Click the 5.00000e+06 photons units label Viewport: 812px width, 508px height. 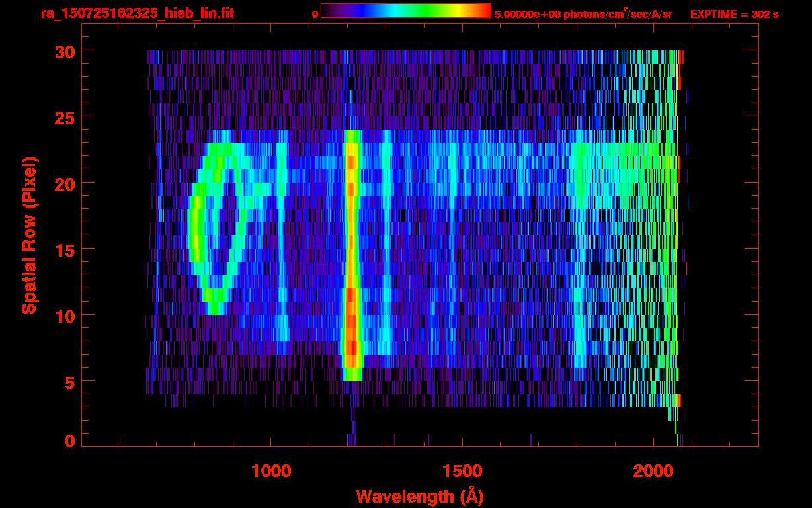[583, 14]
